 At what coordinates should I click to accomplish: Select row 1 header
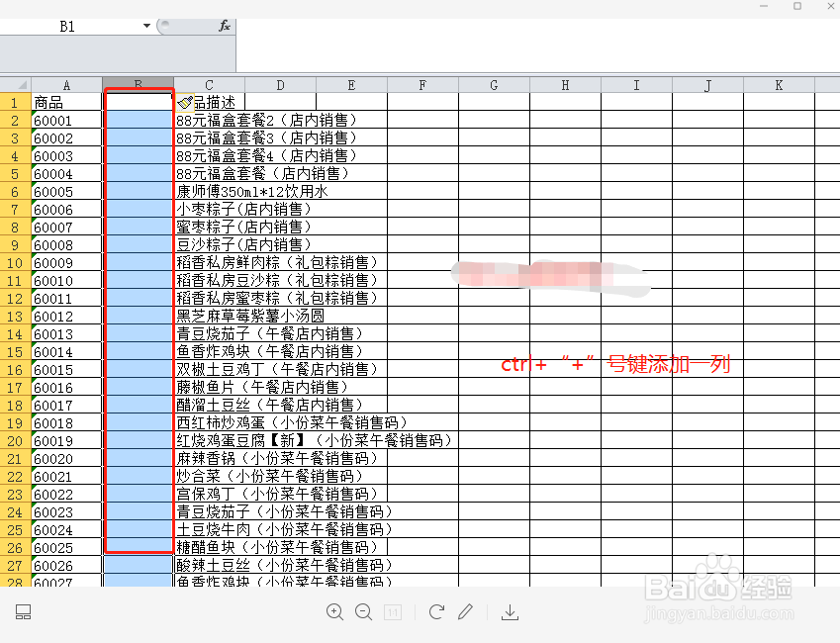coord(15,102)
